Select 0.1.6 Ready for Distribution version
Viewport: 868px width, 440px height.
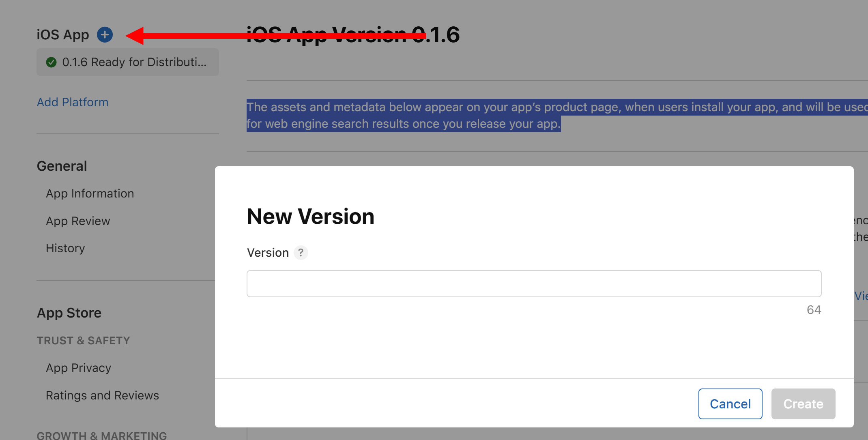(x=134, y=62)
